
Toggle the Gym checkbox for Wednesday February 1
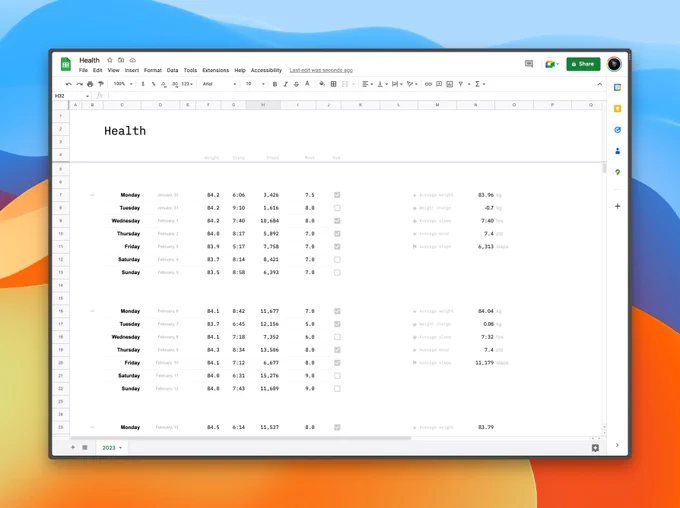337,221
